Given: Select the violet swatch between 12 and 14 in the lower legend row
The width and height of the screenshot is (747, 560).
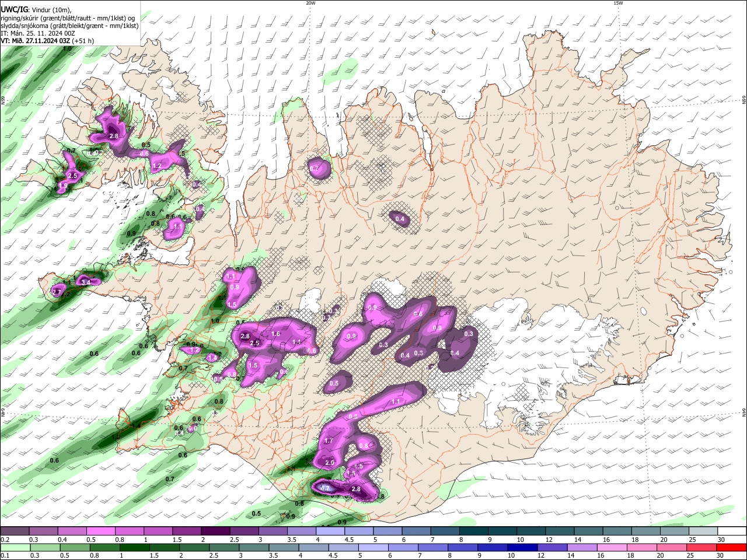Looking at the screenshot, I should click(551, 548).
